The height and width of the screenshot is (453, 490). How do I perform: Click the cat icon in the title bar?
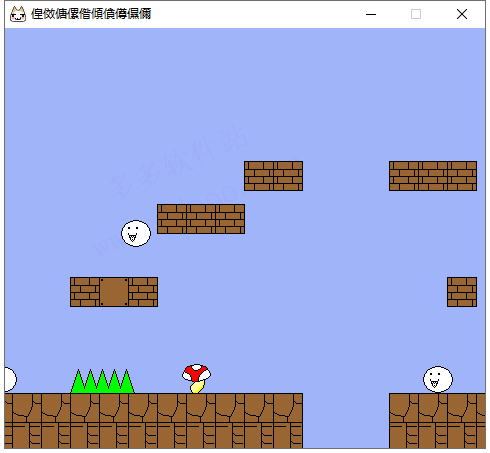click(18, 14)
